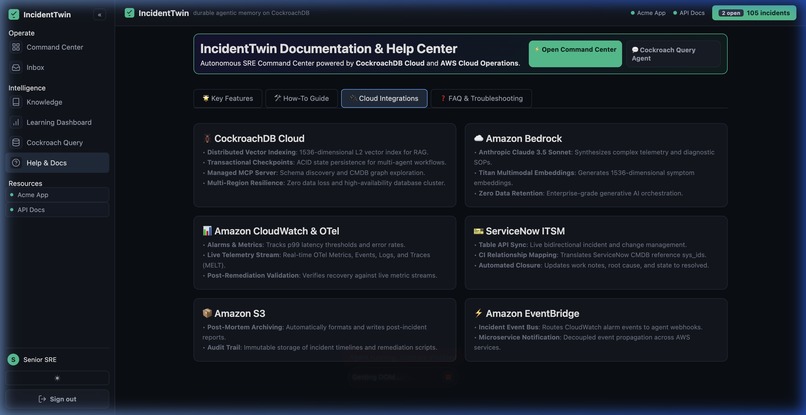The image size is (806, 415).
Task: Click the IncidentTwin logo in the top bar
Action: click(x=130, y=13)
